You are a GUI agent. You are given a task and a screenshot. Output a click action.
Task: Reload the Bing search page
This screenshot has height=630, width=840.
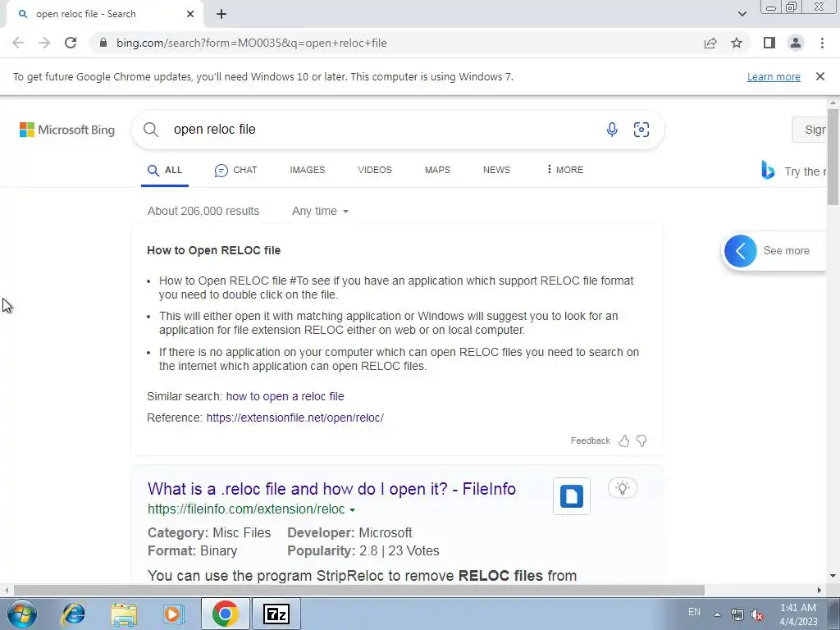coord(71,43)
